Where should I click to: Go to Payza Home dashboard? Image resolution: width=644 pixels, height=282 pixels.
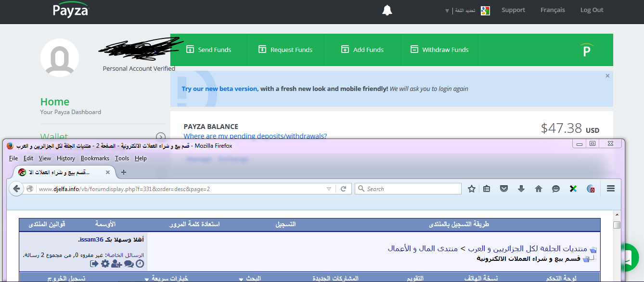pos(55,102)
